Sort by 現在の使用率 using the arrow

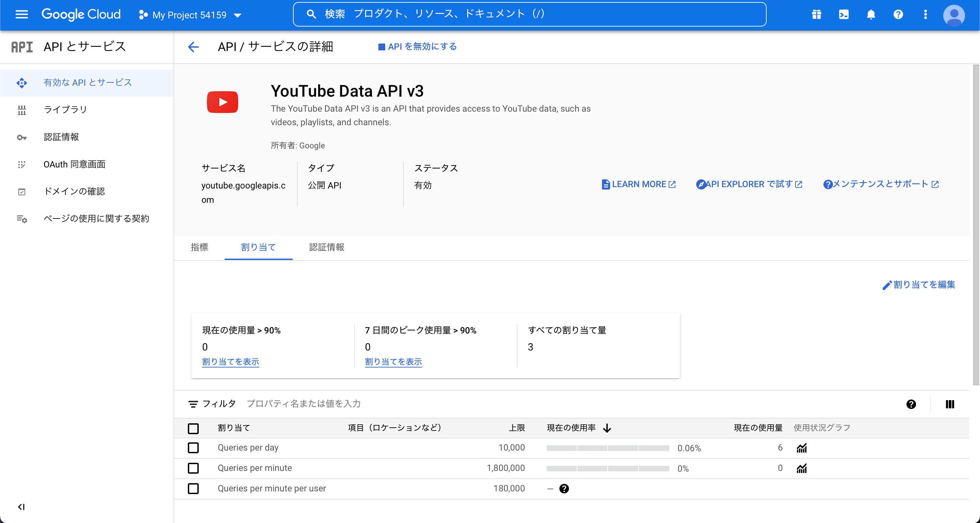tap(607, 427)
